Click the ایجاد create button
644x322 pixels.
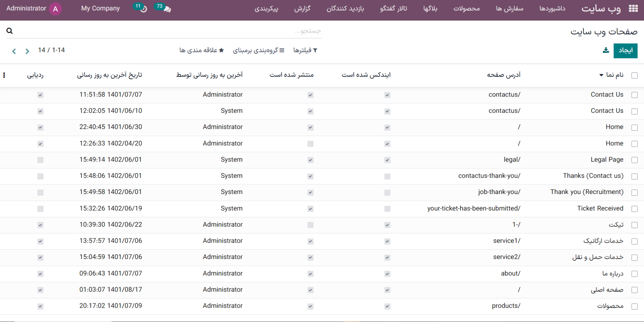pos(626,51)
